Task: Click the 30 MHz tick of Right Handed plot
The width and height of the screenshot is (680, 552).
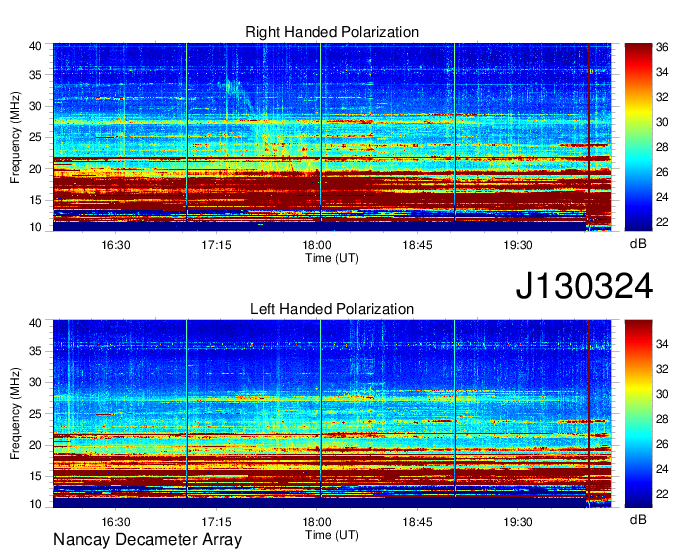Action: [35, 106]
